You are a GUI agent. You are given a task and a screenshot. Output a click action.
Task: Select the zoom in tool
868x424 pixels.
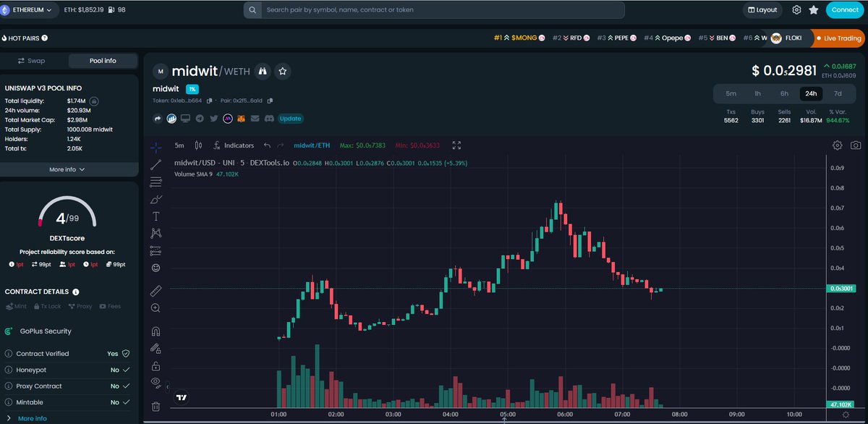click(156, 308)
